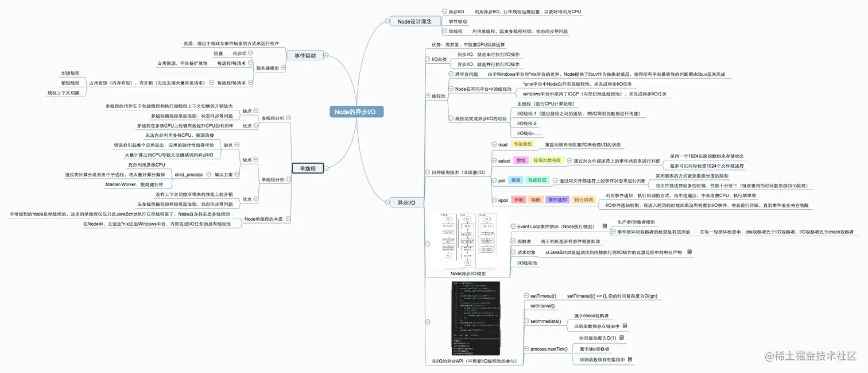
Task: Collapse the setImmediate() node toggle
Action: tap(526, 321)
